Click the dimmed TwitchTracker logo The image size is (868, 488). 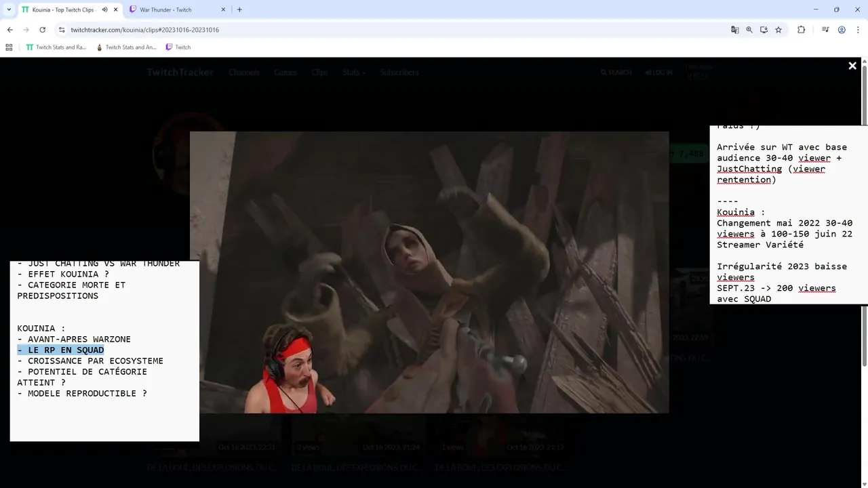(x=180, y=73)
